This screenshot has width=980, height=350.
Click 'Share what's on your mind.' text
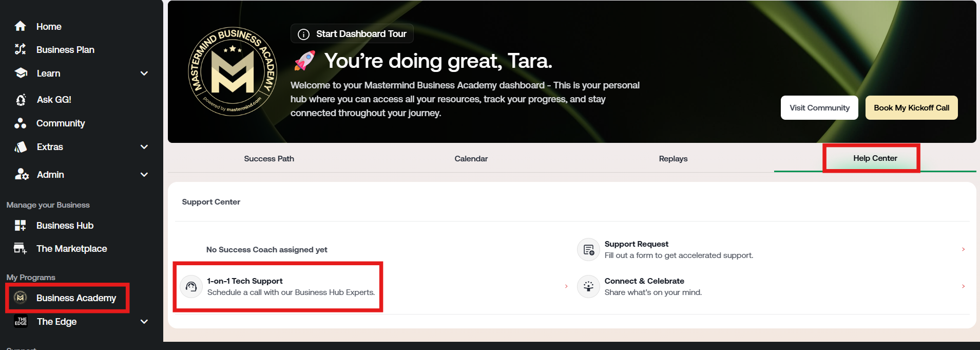click(x=653, y=292)
